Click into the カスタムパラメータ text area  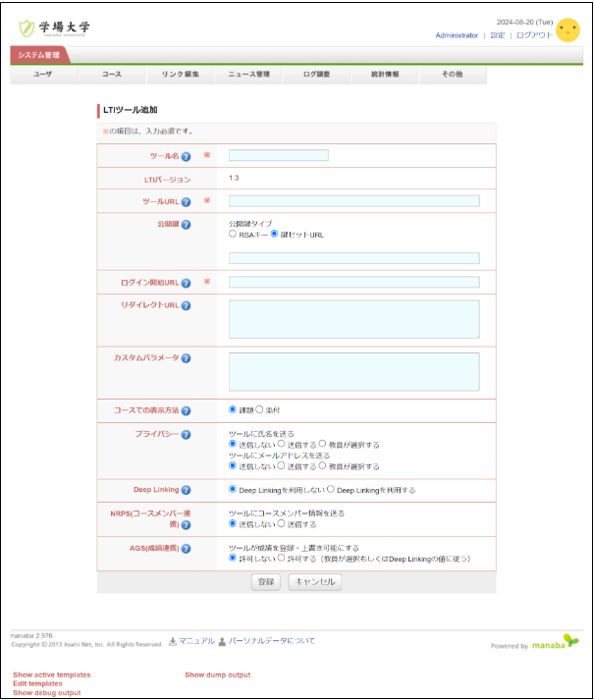click(x=354, y=372)
